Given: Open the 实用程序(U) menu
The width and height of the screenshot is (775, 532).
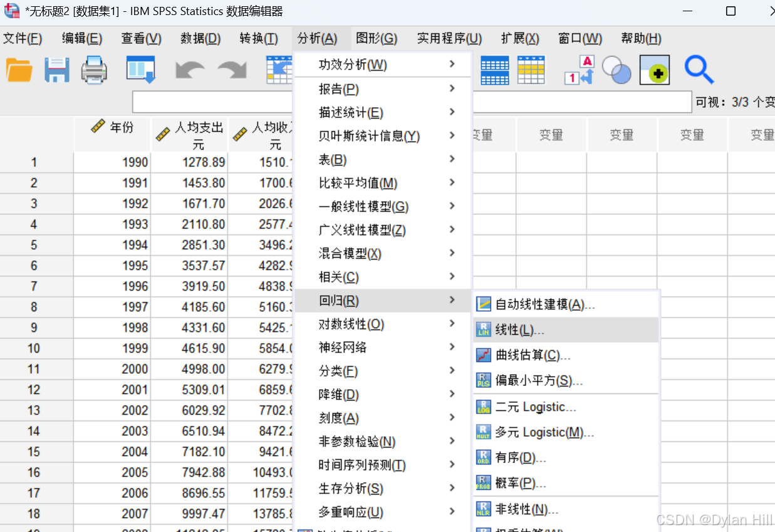Looking at the screenshot, I should 449,39.
